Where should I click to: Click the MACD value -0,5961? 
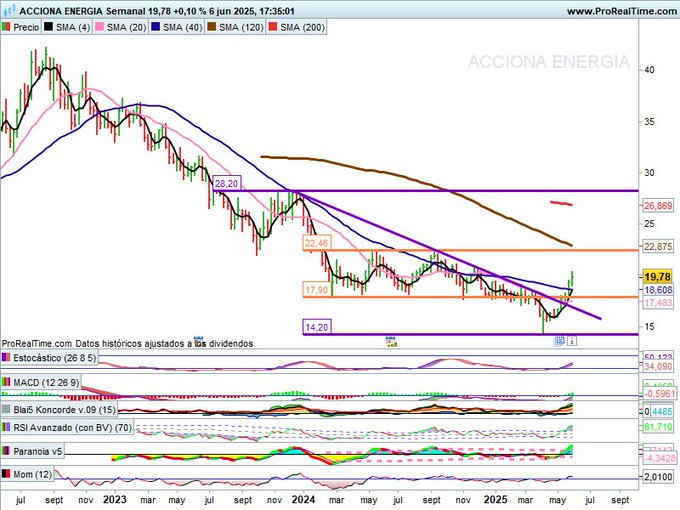pos(660,394)
